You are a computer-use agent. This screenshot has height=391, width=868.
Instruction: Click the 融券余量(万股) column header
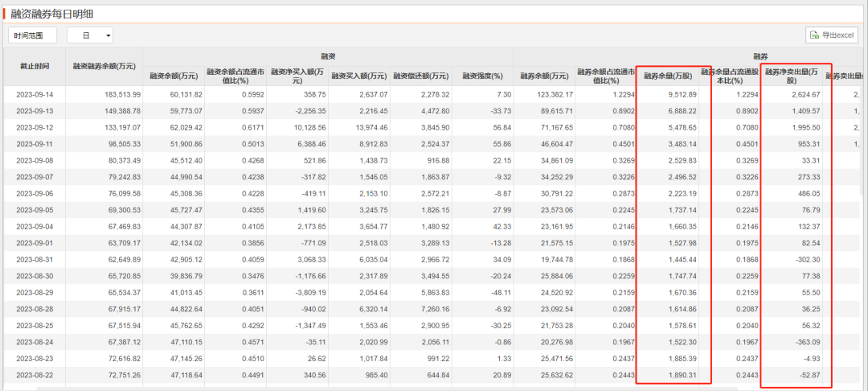tap(667, 76)
